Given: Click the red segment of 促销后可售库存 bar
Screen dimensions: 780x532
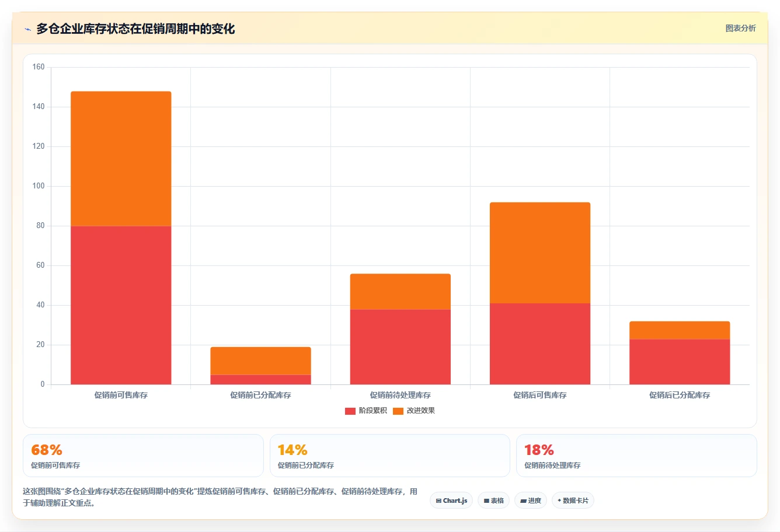Looking at the screenshot, I should 540,344.
